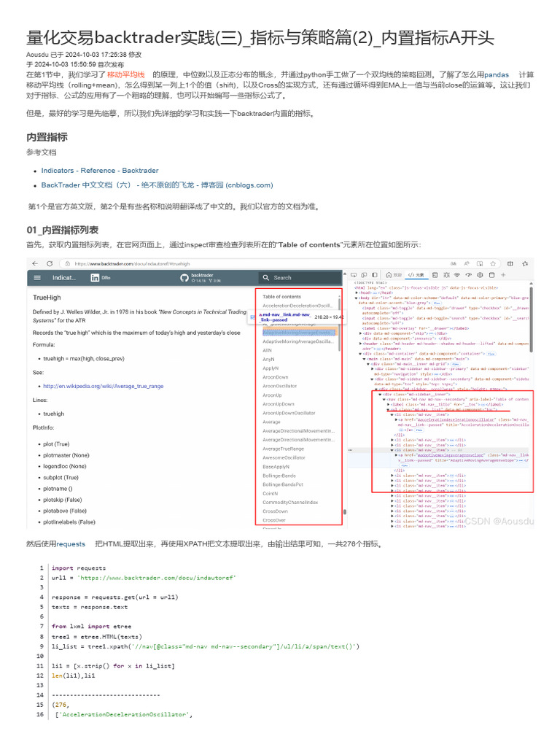560x747 pixels.
Task: Click the browser refresh icon
Action: click(x=50, y=263)
